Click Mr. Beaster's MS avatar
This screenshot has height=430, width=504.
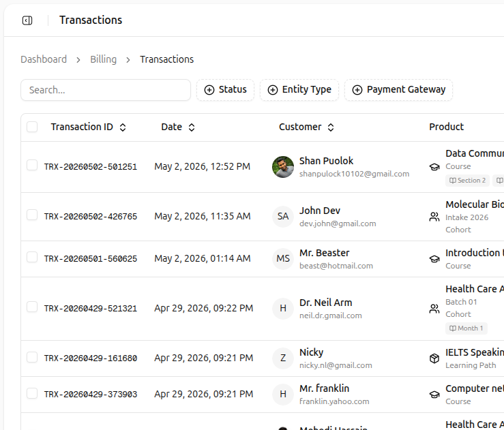tap(283, 259)
